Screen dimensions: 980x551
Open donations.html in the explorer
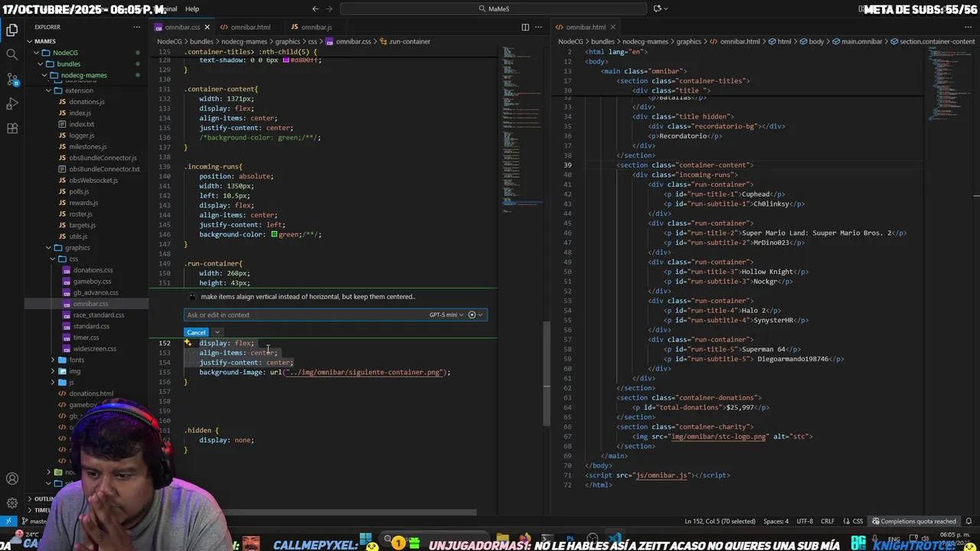pos(91,393)
